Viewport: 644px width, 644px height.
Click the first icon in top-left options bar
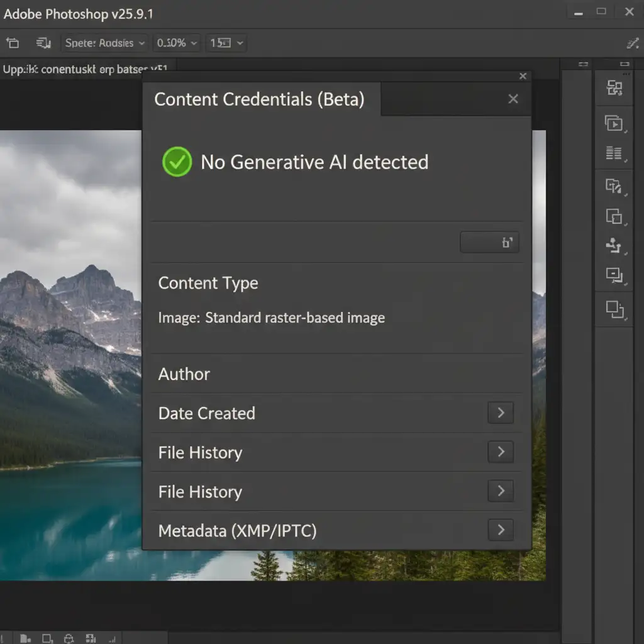click(13, 43)
